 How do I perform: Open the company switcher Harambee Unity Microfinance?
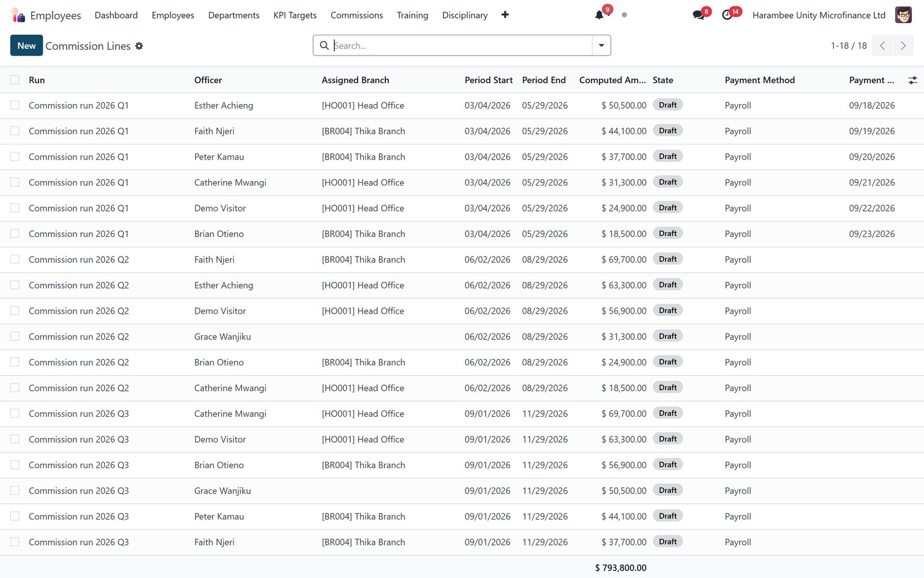(819, 15)
